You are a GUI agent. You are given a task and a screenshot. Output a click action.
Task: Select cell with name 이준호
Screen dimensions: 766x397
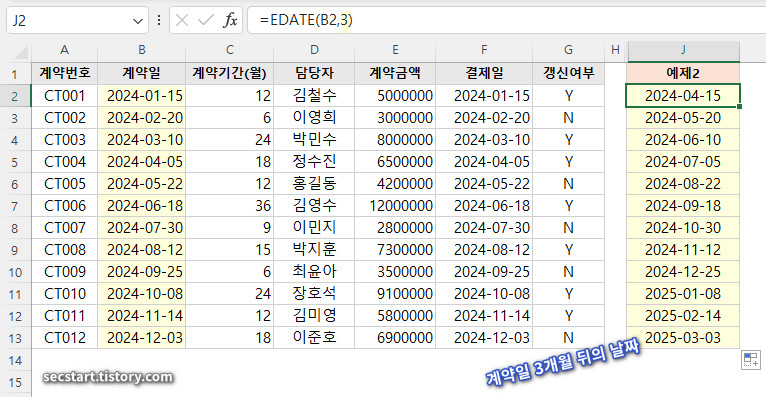(x=314, y=337)
